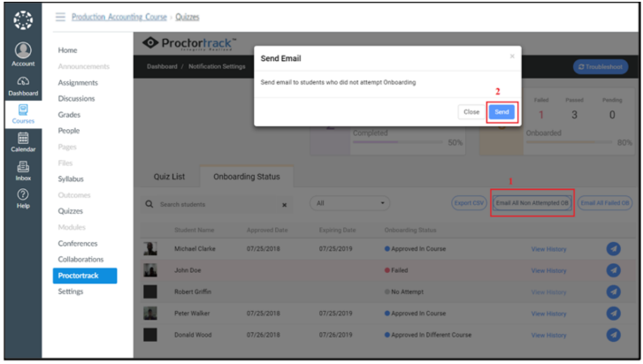
Task: Open Notification Settings in Proctortrack breadcrumb
Action: 217,66
